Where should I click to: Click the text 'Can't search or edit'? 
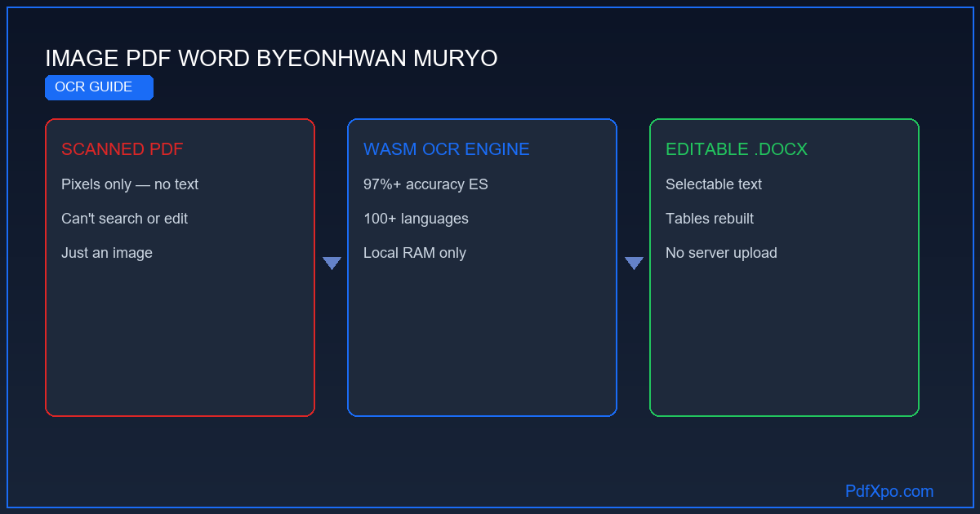point(125,219)
